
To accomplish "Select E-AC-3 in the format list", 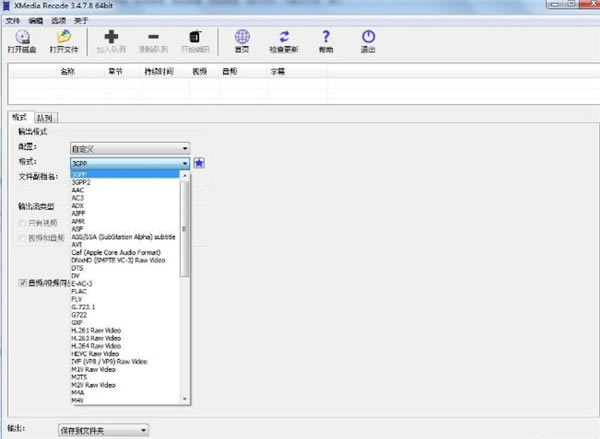I will [125, 284].
